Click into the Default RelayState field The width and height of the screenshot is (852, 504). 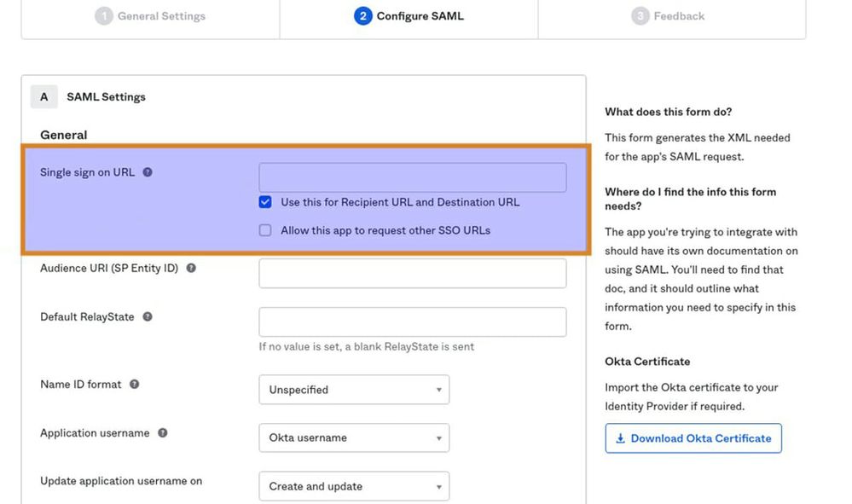click(412, 322)
